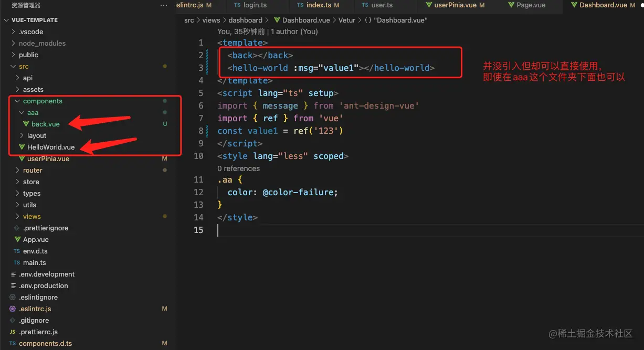Click the JS icon beside .prettierrc.js
Image resolution: width=644 pixels, height=350 pixels.
tap(13, 332)
